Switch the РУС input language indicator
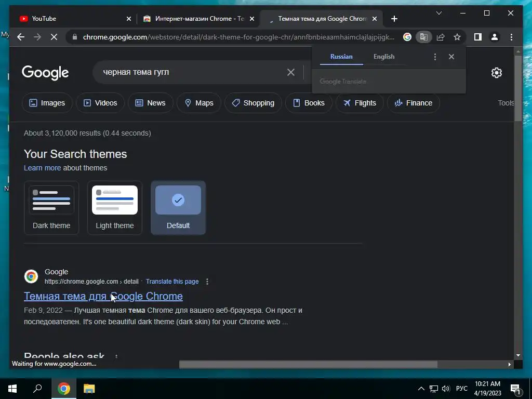532x399 pixels. [x=461, y=389]
